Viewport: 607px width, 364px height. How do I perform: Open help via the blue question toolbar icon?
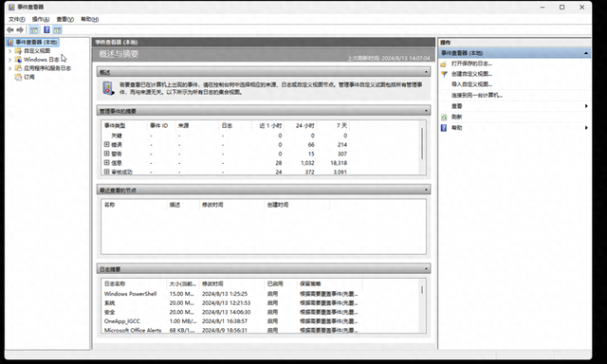(46, 29)
